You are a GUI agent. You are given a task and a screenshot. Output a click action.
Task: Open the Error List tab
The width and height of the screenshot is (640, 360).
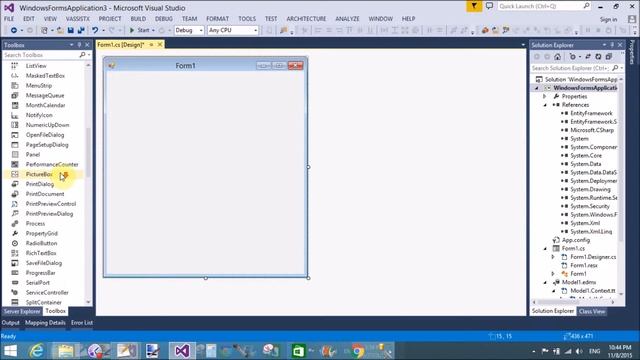coord(82,323)
